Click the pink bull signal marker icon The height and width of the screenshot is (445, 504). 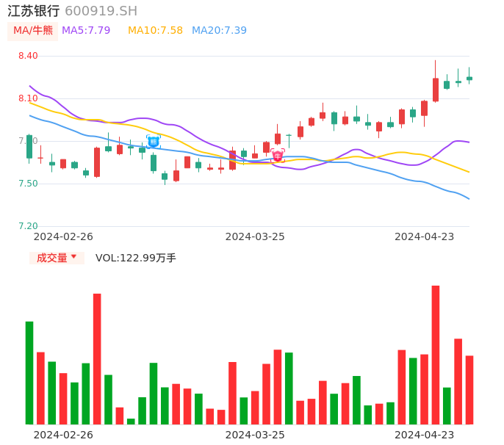[x=278, y=155]
